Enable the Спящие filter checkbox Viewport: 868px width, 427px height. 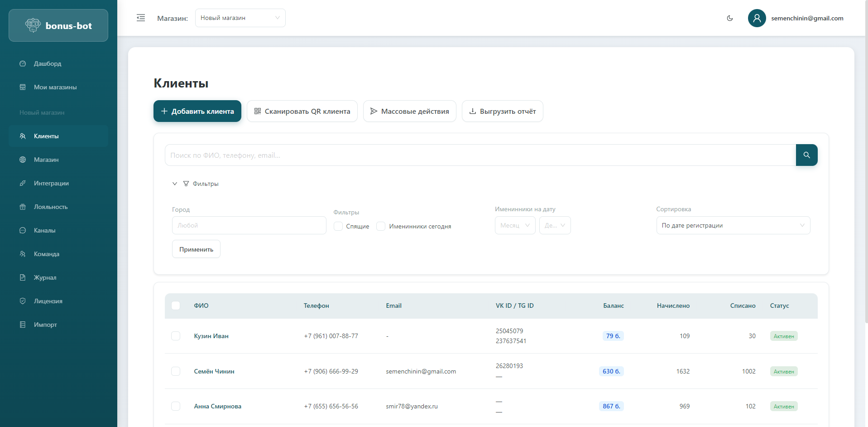tap(338, 226)
